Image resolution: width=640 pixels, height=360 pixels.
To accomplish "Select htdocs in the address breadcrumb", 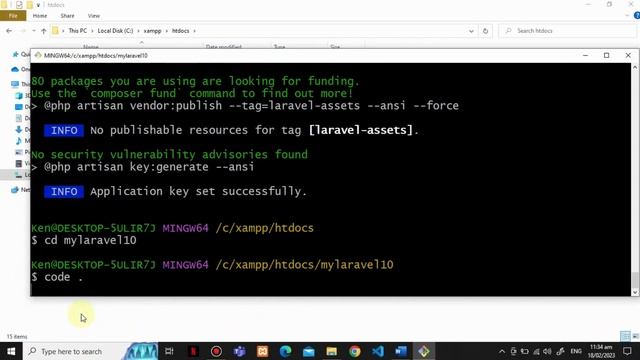I will [x=180, y=31].
